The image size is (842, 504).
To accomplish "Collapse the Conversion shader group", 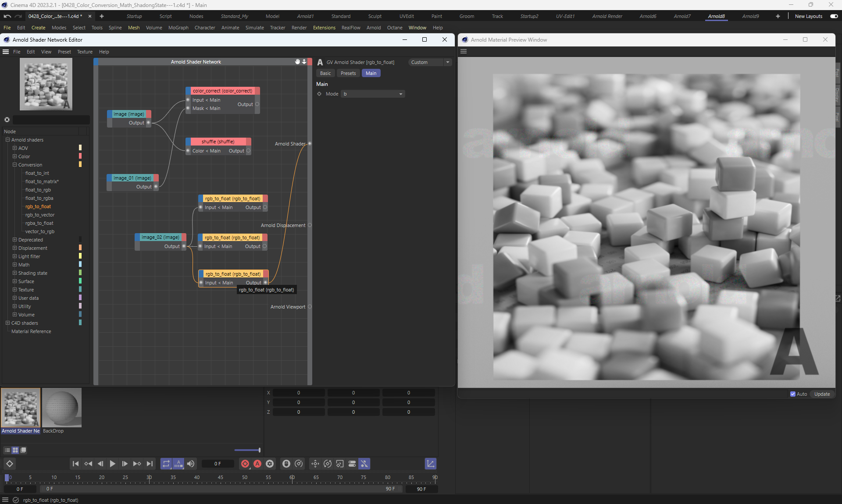I will [14, 165].
